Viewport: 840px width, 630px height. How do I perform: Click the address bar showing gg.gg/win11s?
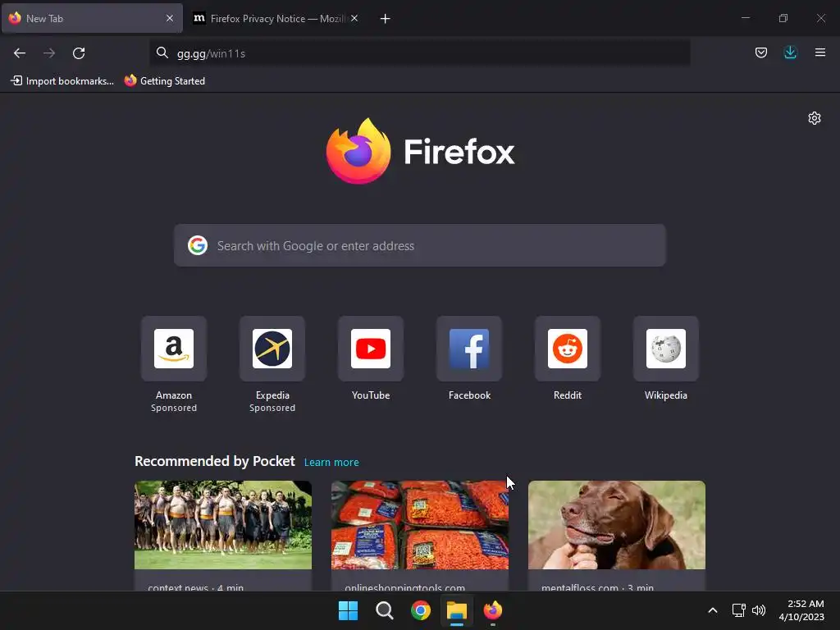419,53
